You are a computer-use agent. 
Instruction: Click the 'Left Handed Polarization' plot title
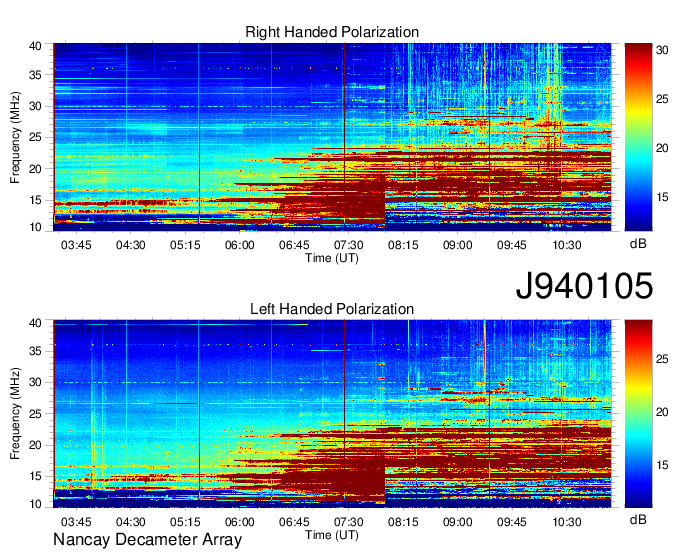(332, 309)
